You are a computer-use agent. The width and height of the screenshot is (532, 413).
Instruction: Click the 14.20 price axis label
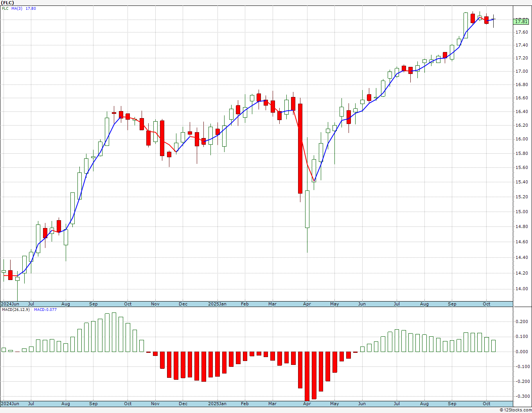tap(521, 273)
